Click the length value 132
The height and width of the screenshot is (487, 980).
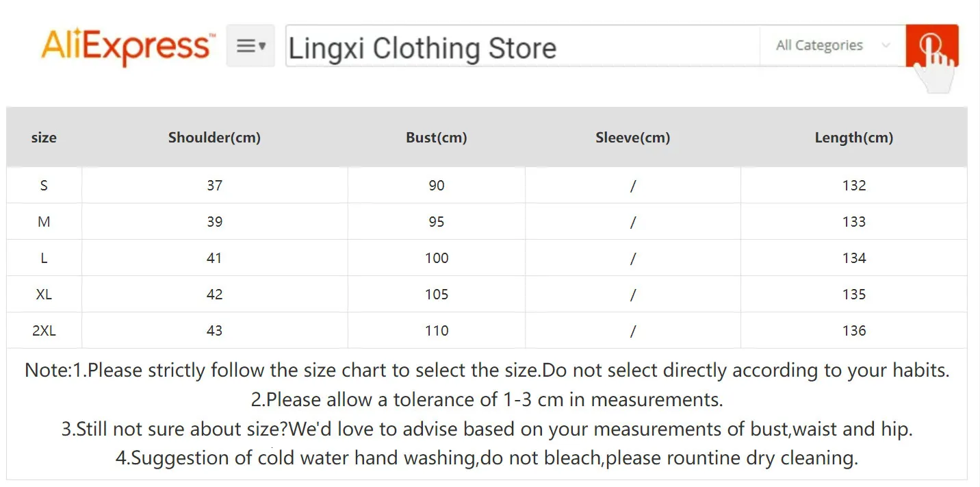[854, 186]
